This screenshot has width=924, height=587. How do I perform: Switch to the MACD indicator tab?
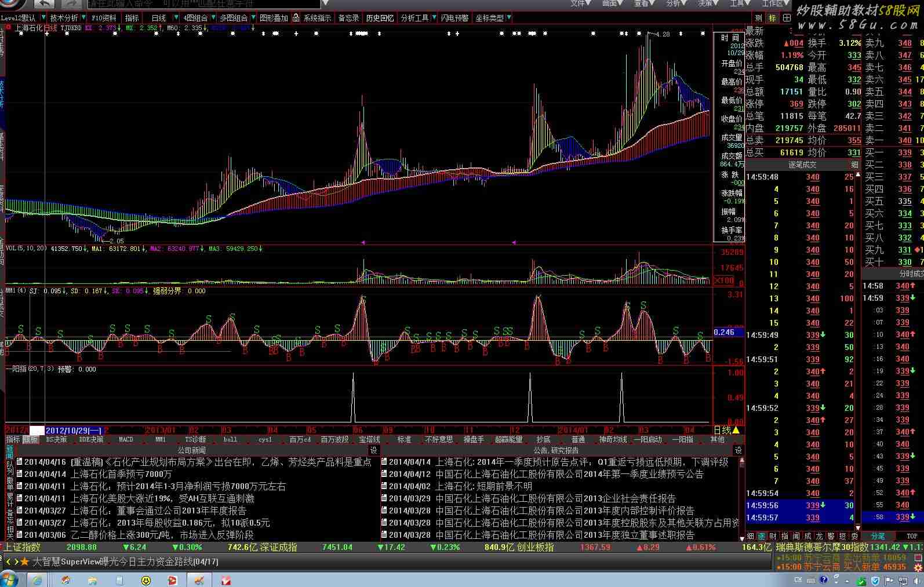coord(126,439)
